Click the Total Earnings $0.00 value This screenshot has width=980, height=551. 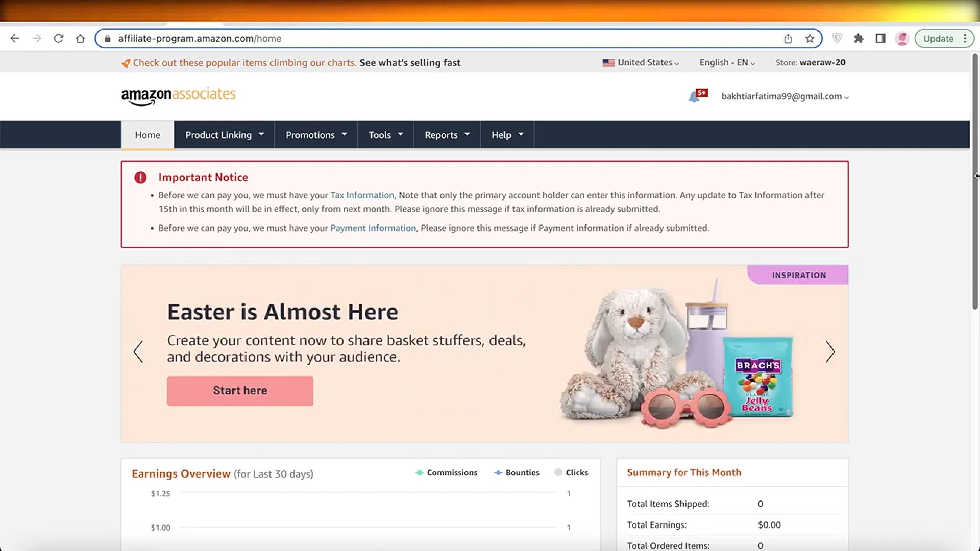769,525
